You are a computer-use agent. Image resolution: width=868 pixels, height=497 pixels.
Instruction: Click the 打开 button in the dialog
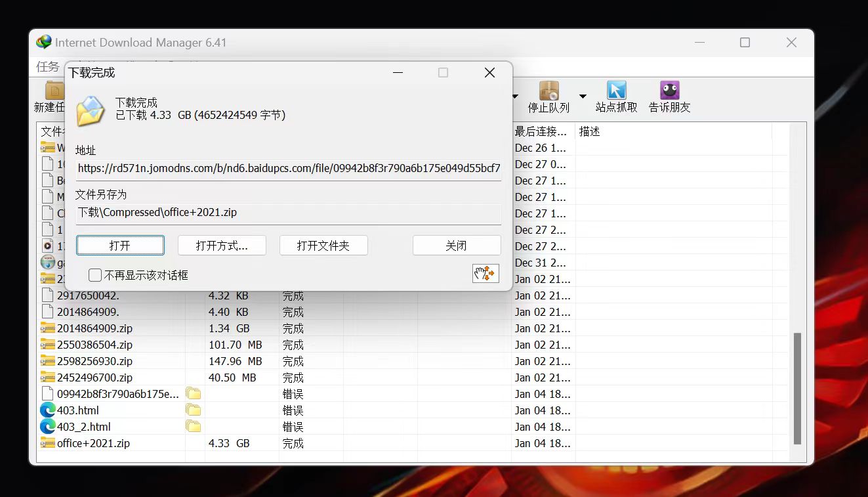pos(120,246)
